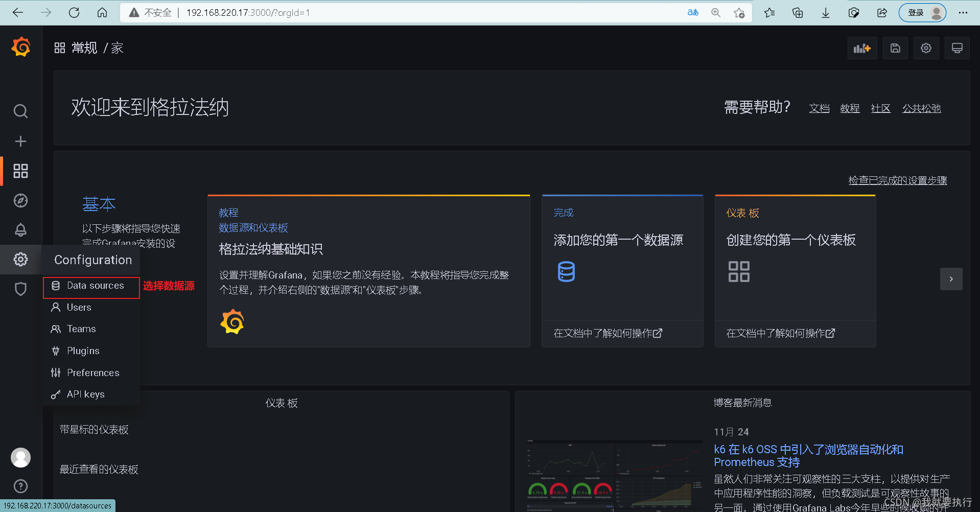Click the 常规 breadcrumb folder

click(x=84, y=48)
